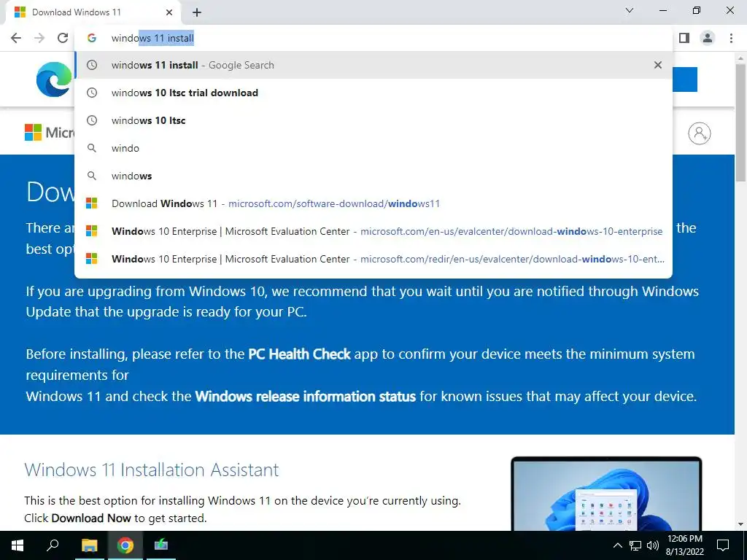The height and width of the screenshot is (560, 747).
Task: Click the Microsoft logo in site header
Action: coord(49,133)
